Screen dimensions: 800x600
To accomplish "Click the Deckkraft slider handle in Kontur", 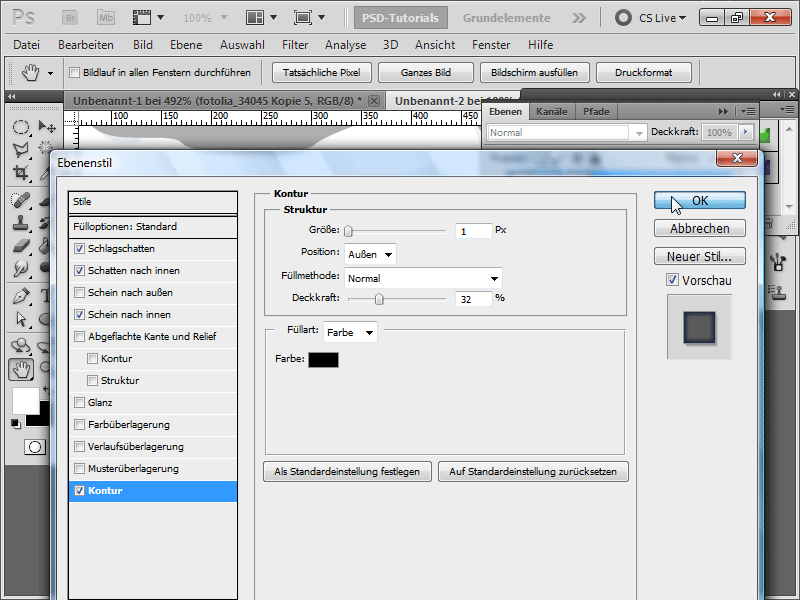I will pos(379,299).
